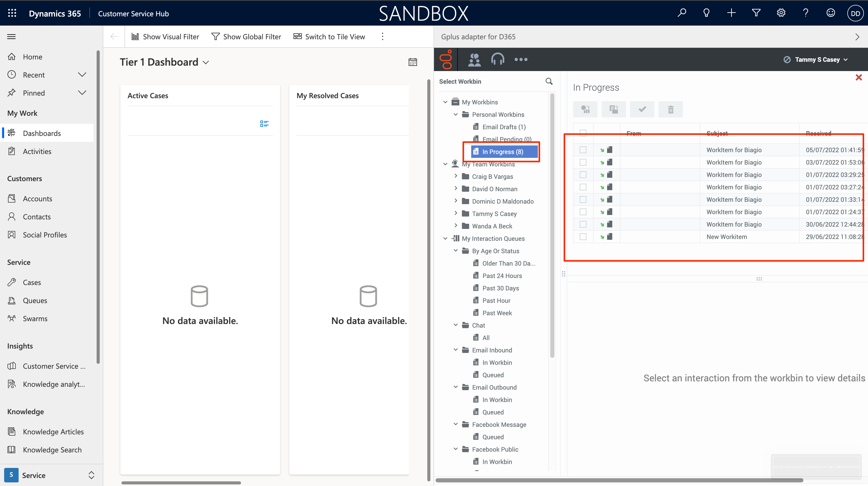This screenshot has width=868, height=486.
Task: Click the headset interactions icon
Action: tap(498, 59)
